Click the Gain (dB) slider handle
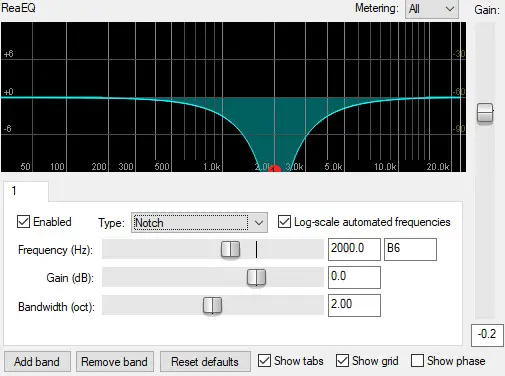Image resolution: width=505 pixels, height=376 pixels. tap(256, 277)
